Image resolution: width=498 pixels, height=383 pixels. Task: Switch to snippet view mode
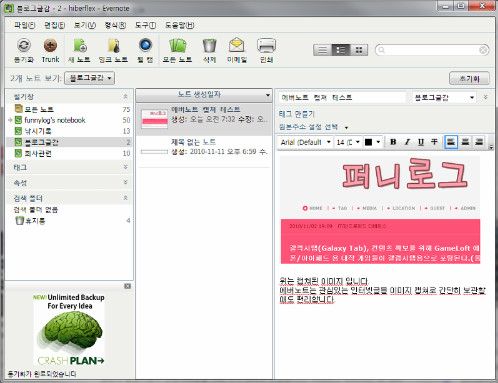click(341, 50)
